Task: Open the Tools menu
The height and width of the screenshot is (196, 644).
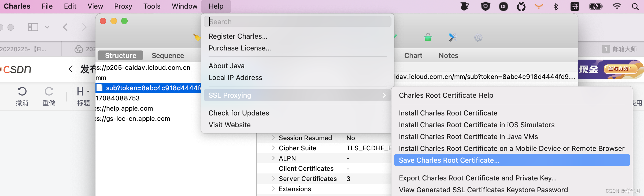Action: pos(152,6)
